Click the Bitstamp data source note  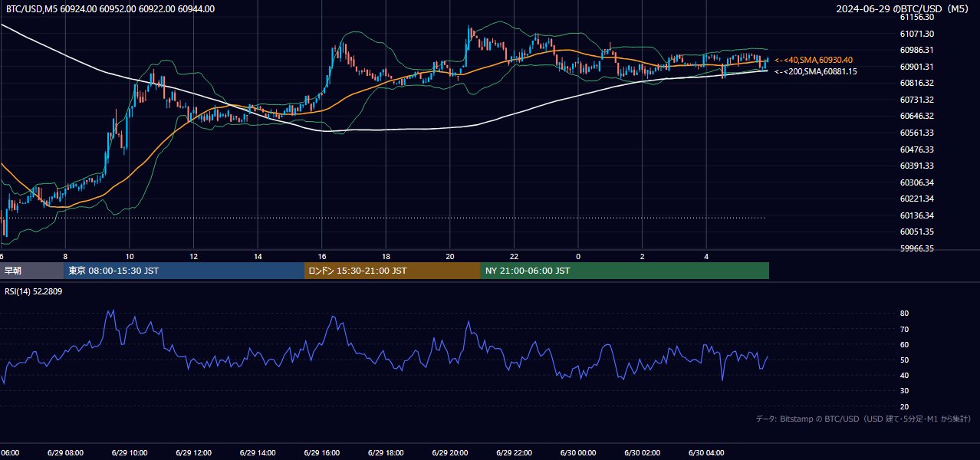[863, 419]
